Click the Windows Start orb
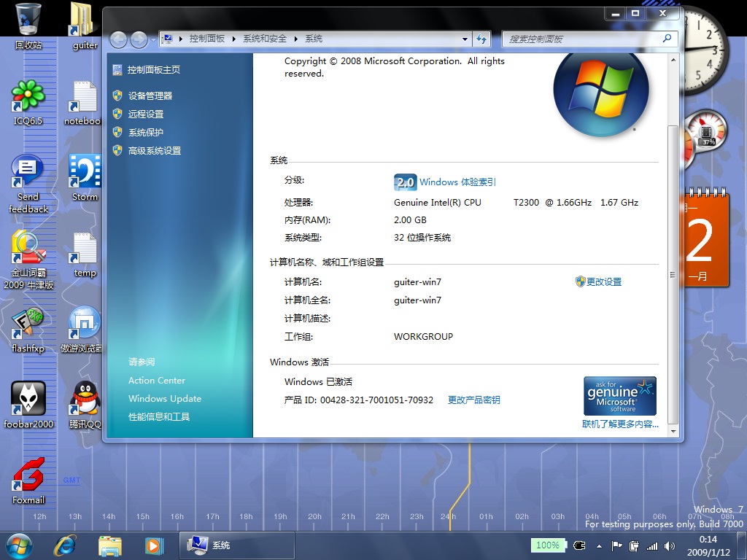The image size is (747, 560). pyautogui.click(x=18, y=545)
